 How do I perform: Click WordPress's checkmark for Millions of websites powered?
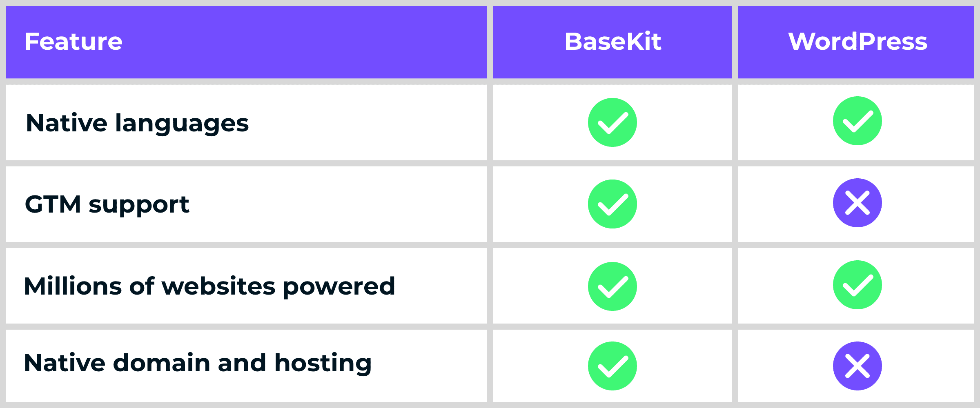pos(857,285)
